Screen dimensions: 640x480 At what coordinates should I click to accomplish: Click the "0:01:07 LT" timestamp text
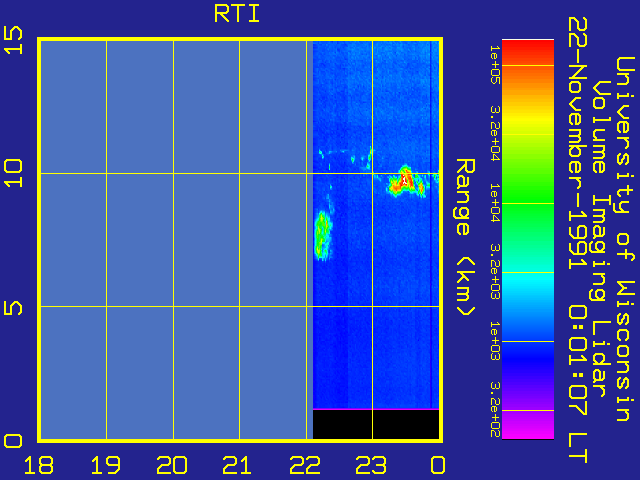pos(577,384)
